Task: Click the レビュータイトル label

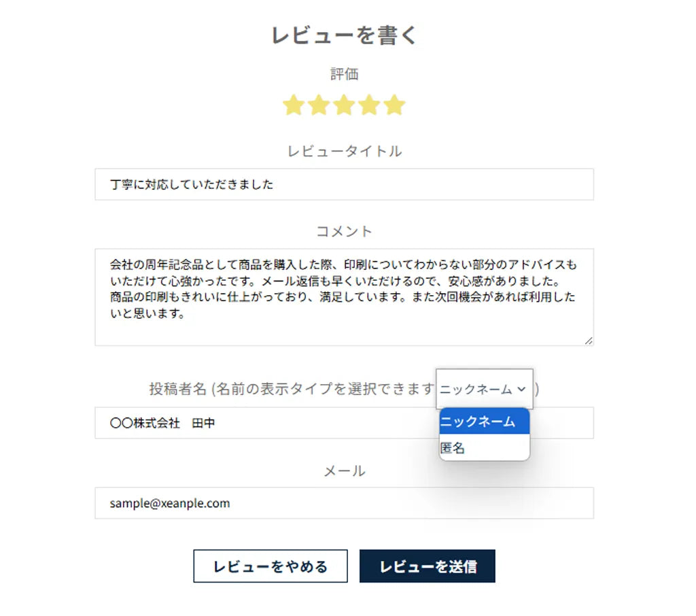Action: pyautogui.click(x=344, y=151)
